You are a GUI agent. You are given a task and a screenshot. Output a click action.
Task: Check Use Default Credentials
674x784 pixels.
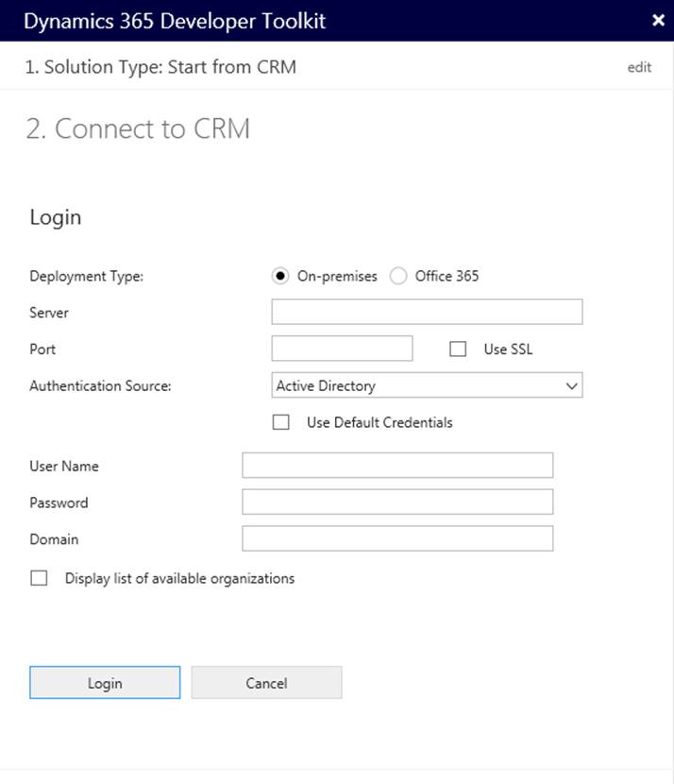280,422
